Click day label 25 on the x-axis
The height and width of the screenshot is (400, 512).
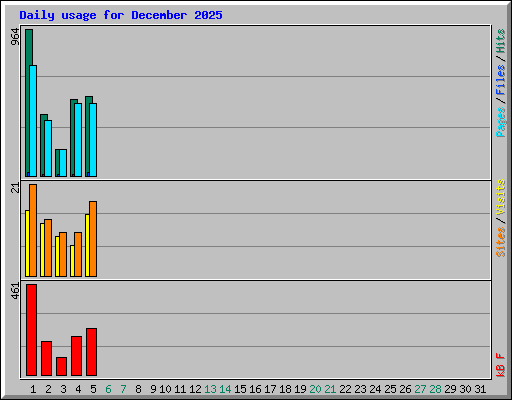point(390,389)
